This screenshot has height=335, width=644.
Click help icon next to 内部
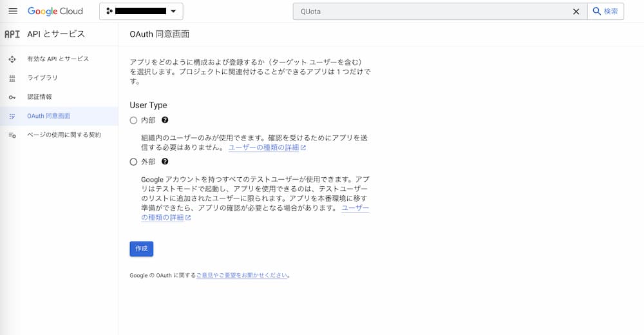click(x=165, y=120)
